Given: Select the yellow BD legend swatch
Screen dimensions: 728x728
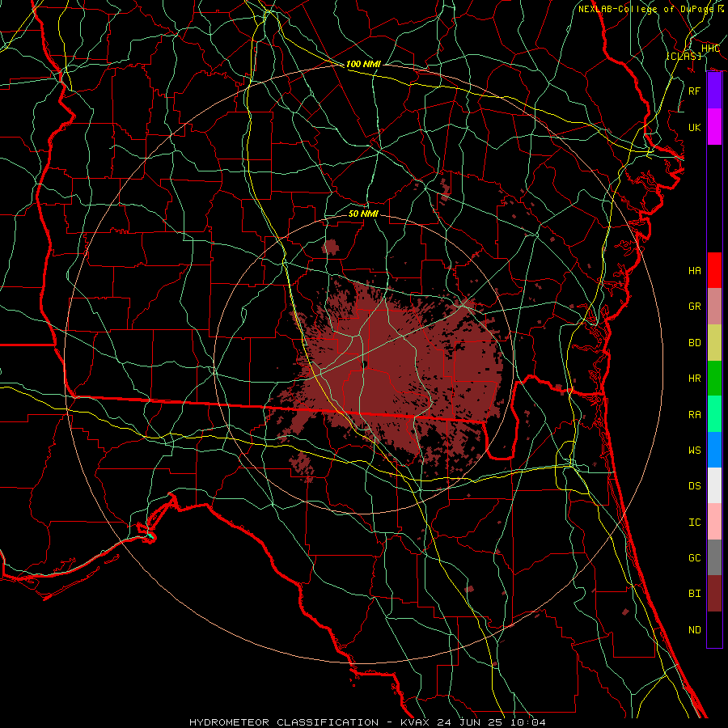Looking at the screenshot, I should pos(714,342).
